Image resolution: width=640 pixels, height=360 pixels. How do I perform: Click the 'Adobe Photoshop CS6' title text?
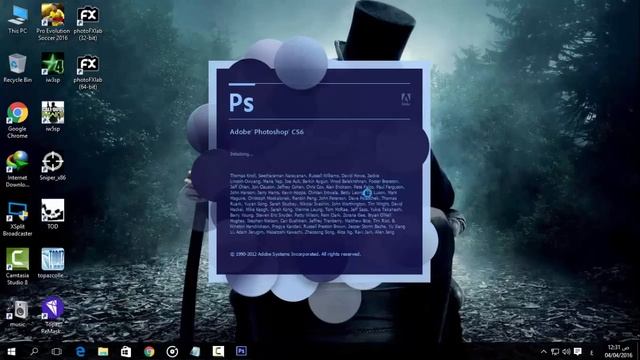[x=267, y=132]
